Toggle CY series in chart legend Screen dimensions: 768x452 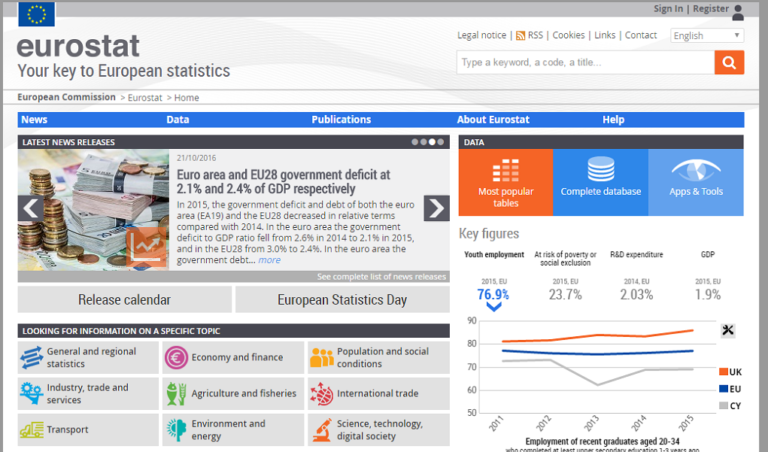[730, 405]
